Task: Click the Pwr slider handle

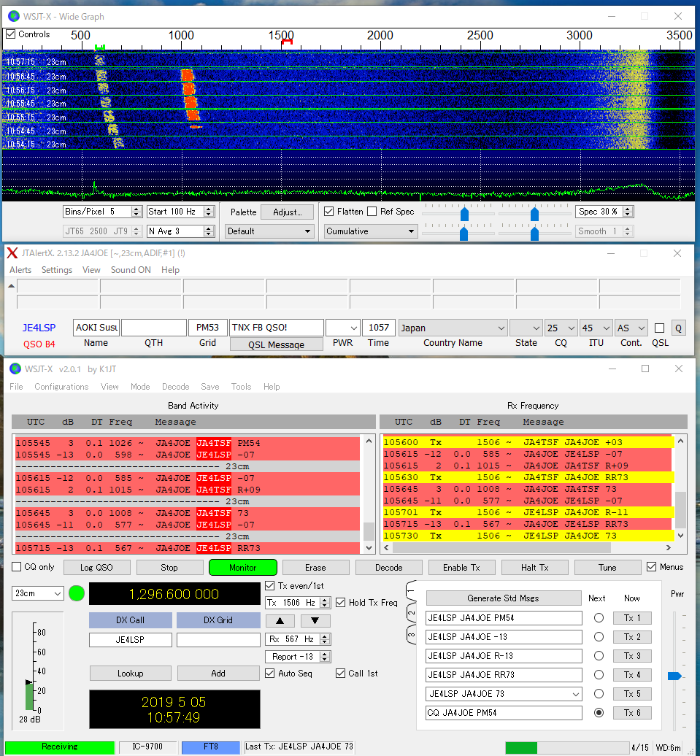Action: tap(674, 676)
